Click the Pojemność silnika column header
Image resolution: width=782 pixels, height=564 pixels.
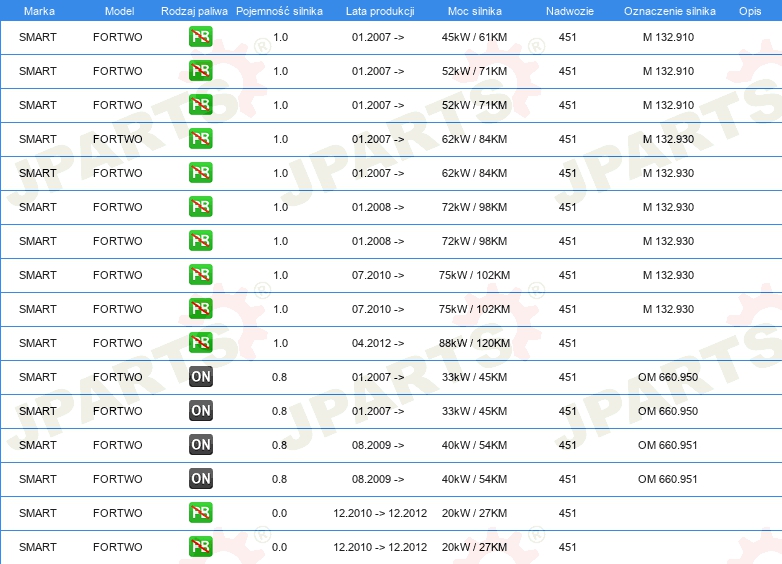click(279, 10)
